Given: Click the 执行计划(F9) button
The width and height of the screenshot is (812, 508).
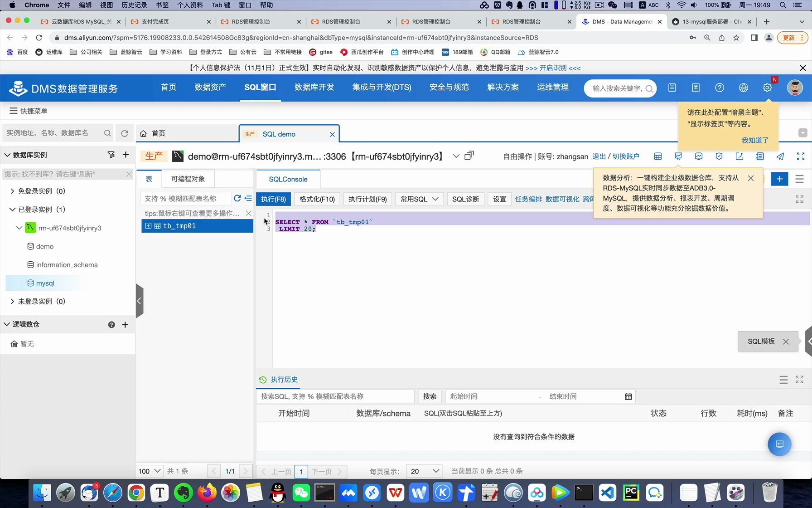Looking at the screenshot, I should click(x=367, y=199).
